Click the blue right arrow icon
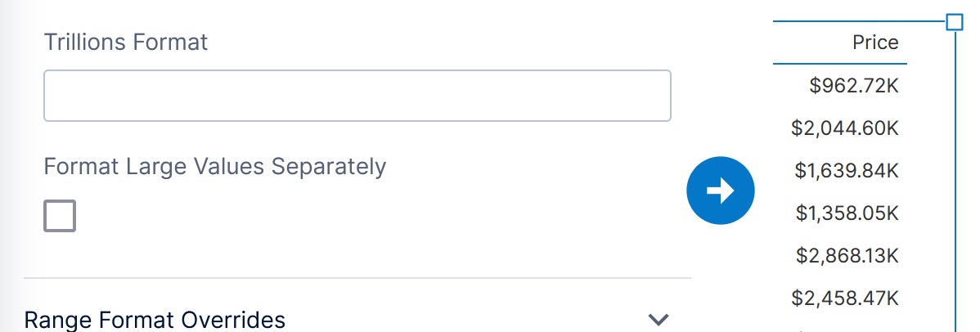Viewport: 980px width, 332px height. [720, 191]
